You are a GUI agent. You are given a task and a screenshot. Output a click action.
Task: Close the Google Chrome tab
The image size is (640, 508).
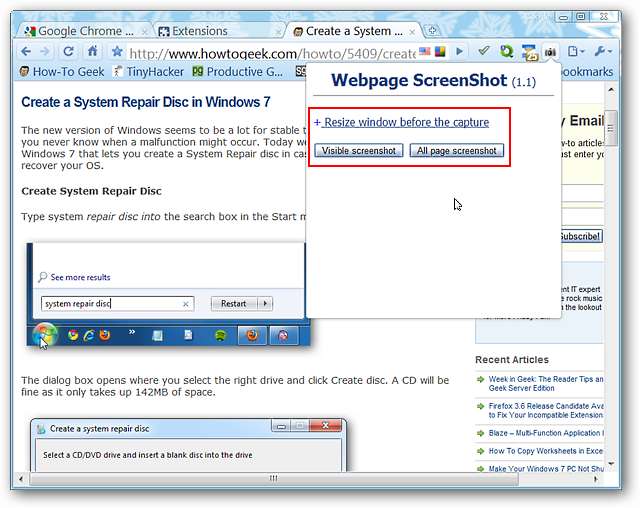point(144,31)
